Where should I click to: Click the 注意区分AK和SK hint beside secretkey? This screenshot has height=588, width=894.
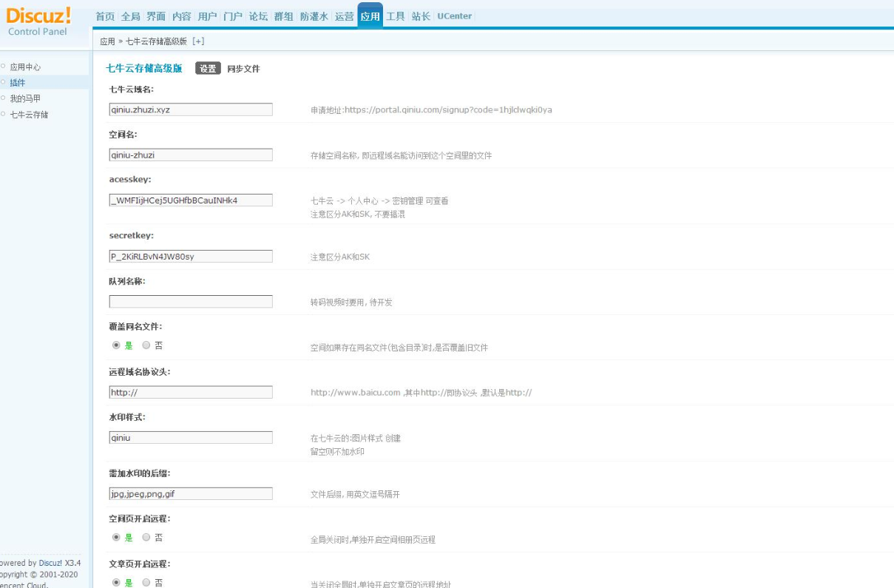[340, 257]
